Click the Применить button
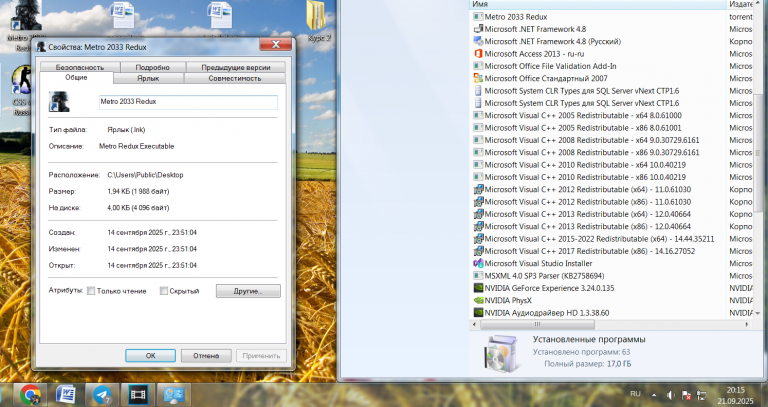This screenshot has height=407, width=768. click(261, 356)
